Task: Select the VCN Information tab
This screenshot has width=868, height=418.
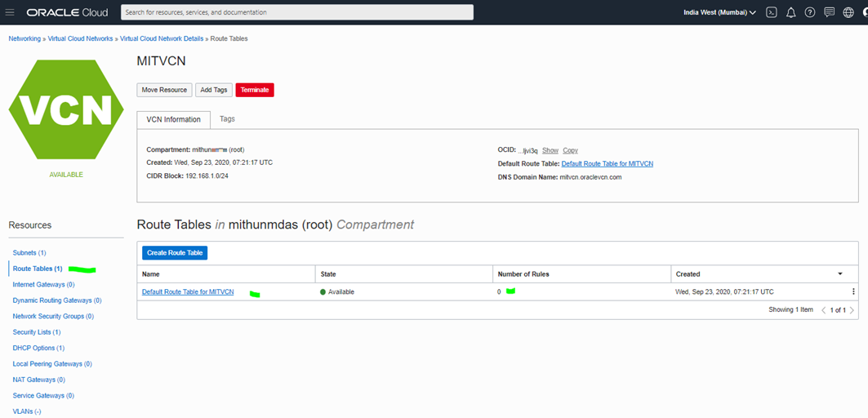Action: [x=173, y=119]
